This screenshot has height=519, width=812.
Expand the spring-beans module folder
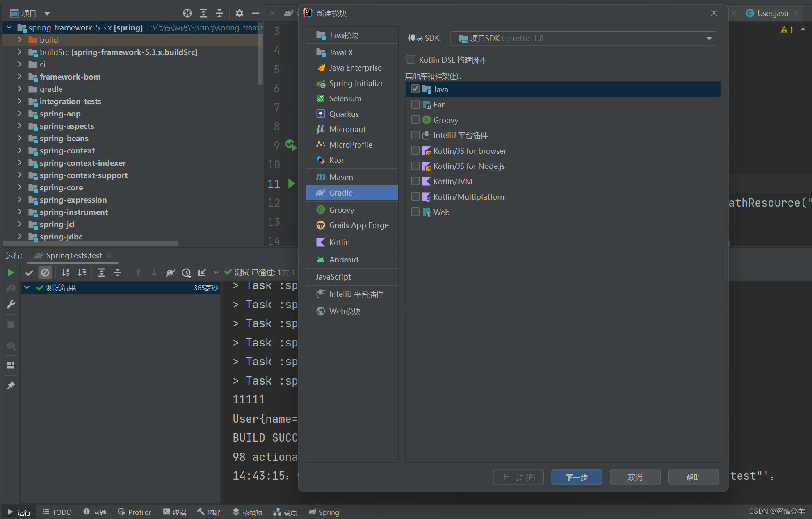coord(20,138)
